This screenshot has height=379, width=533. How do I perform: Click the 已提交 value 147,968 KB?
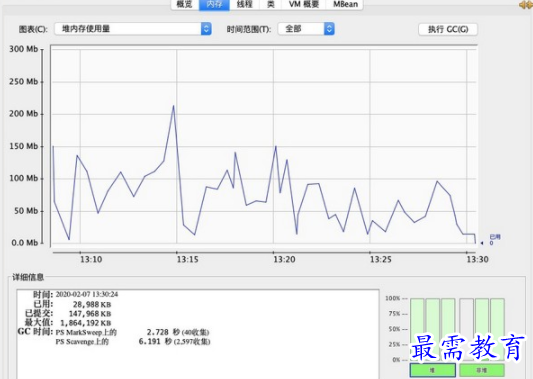pyautogui.click(x=90, y=313)
